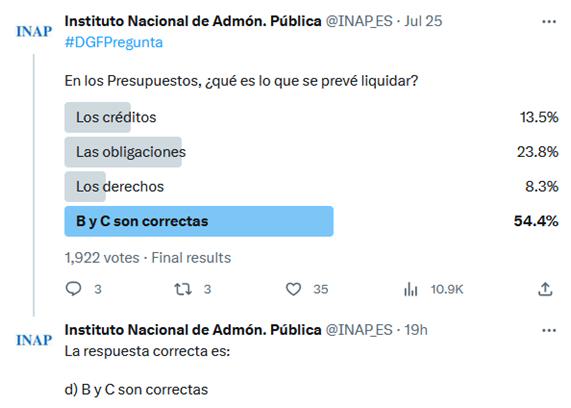Image resolution: width=571 pixels, height=408 pixels.
Task: Open the Jul 25 timestamp link
Action: click(x=423, y=21)
